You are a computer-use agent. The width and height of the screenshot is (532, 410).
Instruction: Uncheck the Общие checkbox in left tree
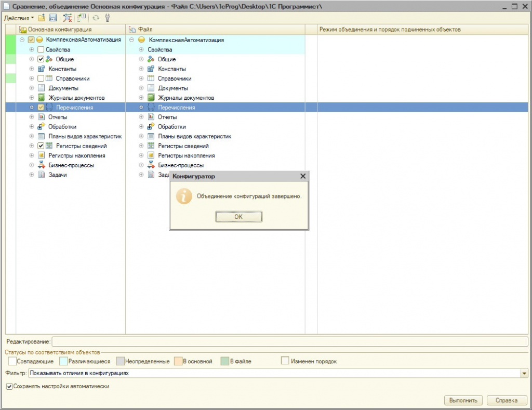click(x=41, y=59)
